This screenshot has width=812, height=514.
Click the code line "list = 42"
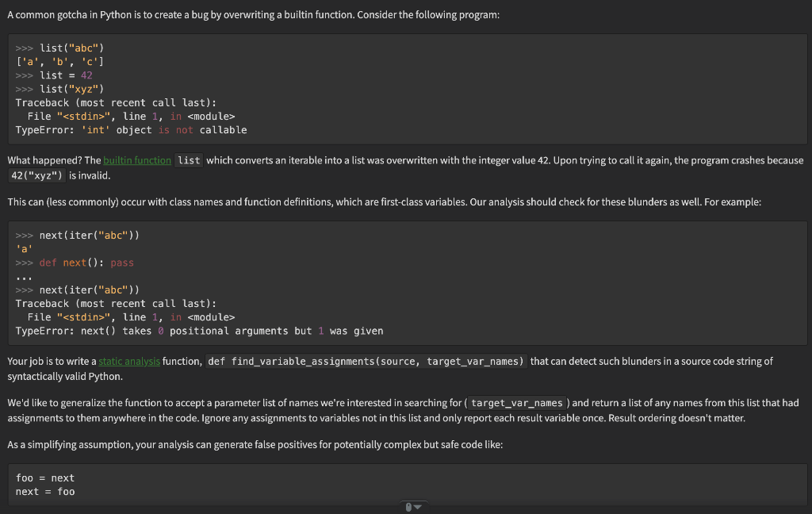[54, 75]
